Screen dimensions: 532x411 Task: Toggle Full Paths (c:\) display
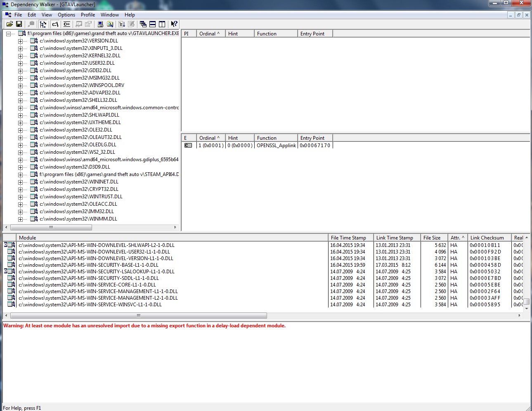(55, 24)
